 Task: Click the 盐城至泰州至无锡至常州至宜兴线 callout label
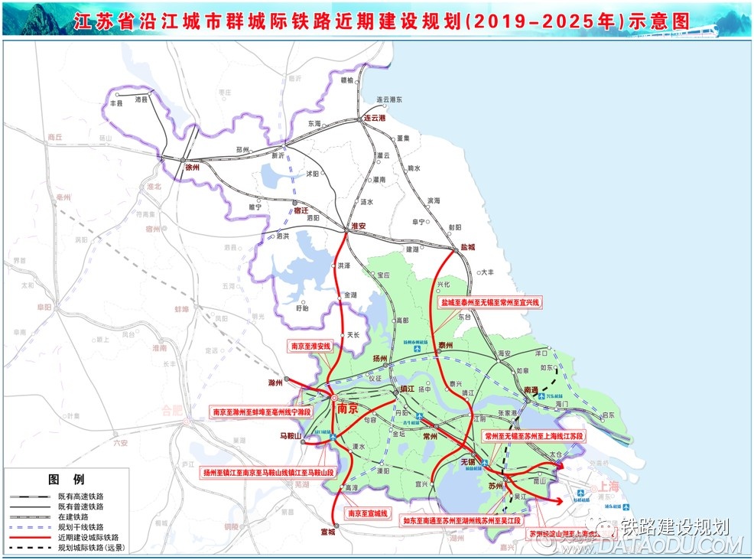tap(490, 303)
